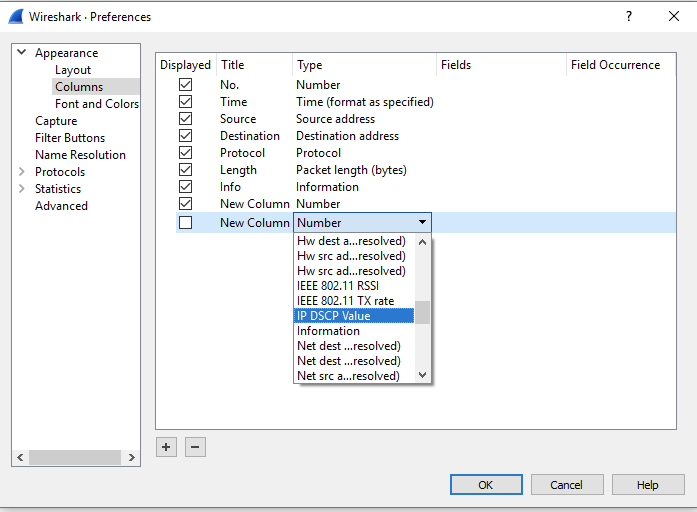697x512 pixels.
Task: Select Font and Colors tree item
Action: pos(97,104)
